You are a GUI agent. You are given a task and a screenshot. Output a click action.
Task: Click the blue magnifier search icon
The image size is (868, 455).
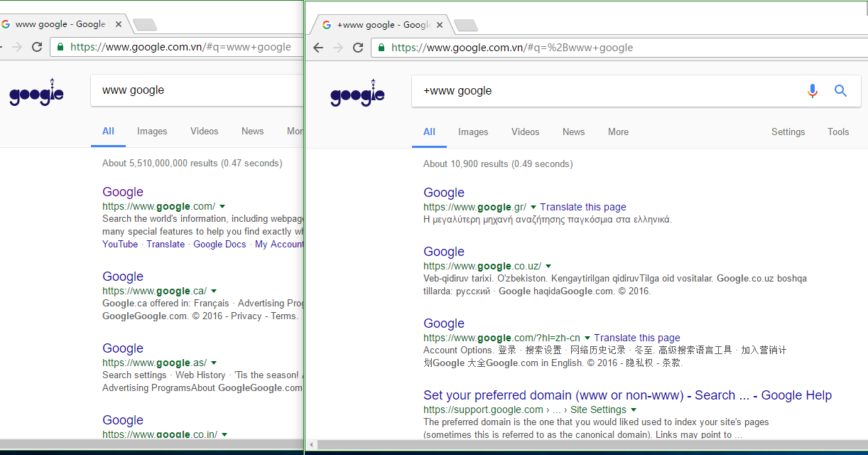click(x=841, y=91)
